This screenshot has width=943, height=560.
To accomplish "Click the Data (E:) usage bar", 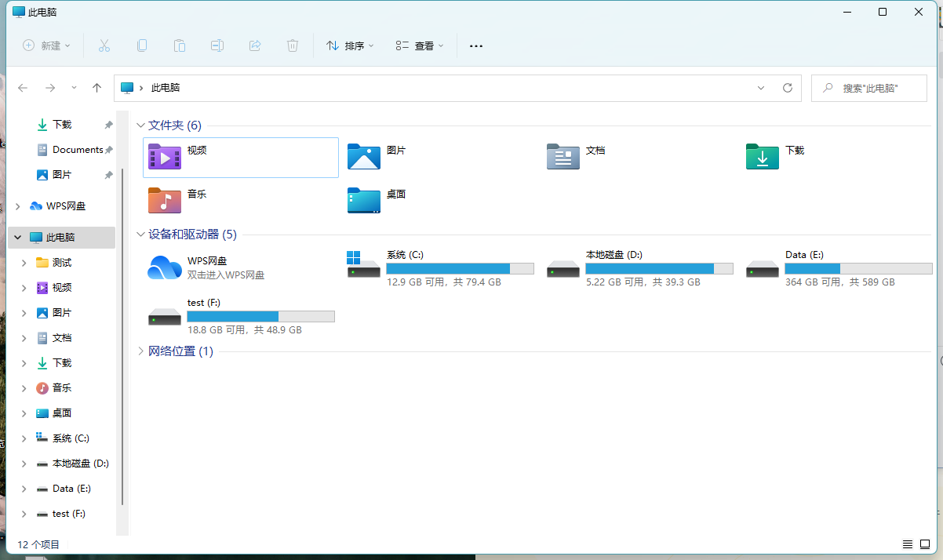I will 858,268.
